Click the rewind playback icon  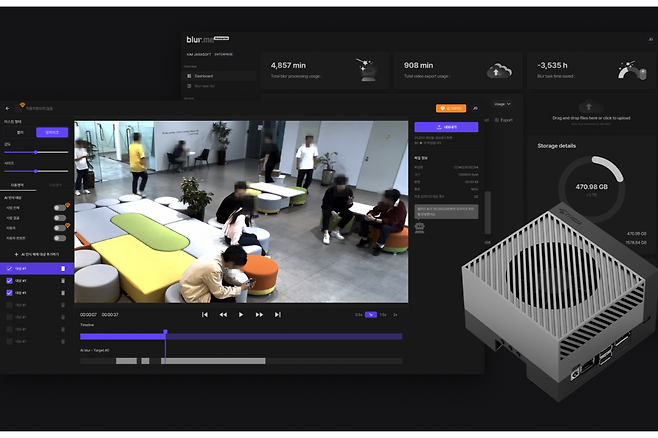click(x=223, y=314)
